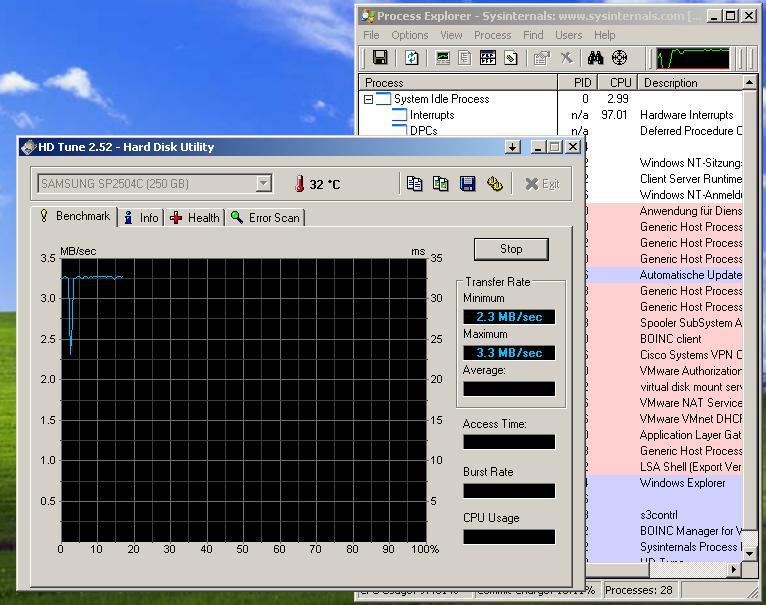The image size is (766, 605).
Task: Click 'Automatische Update' description row
Action: click(691, 275)
